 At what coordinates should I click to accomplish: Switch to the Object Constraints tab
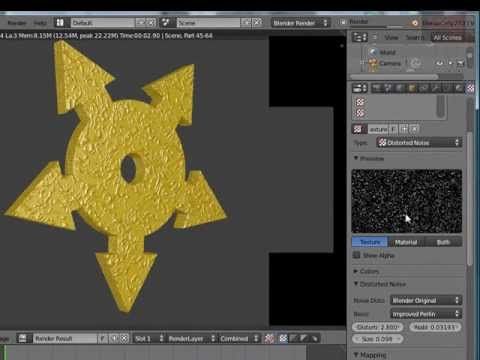coord(423,88)
